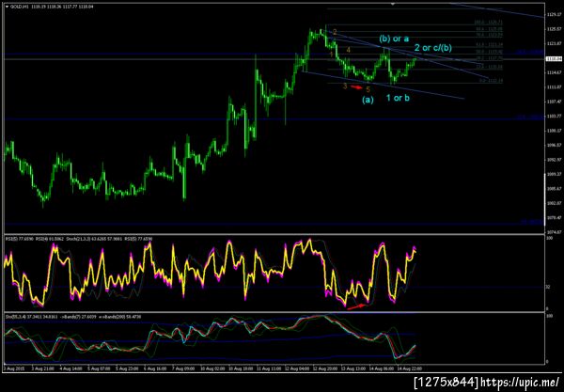Click the orange wave number 3 label
The image size is (564, 392).
point(345,86)
